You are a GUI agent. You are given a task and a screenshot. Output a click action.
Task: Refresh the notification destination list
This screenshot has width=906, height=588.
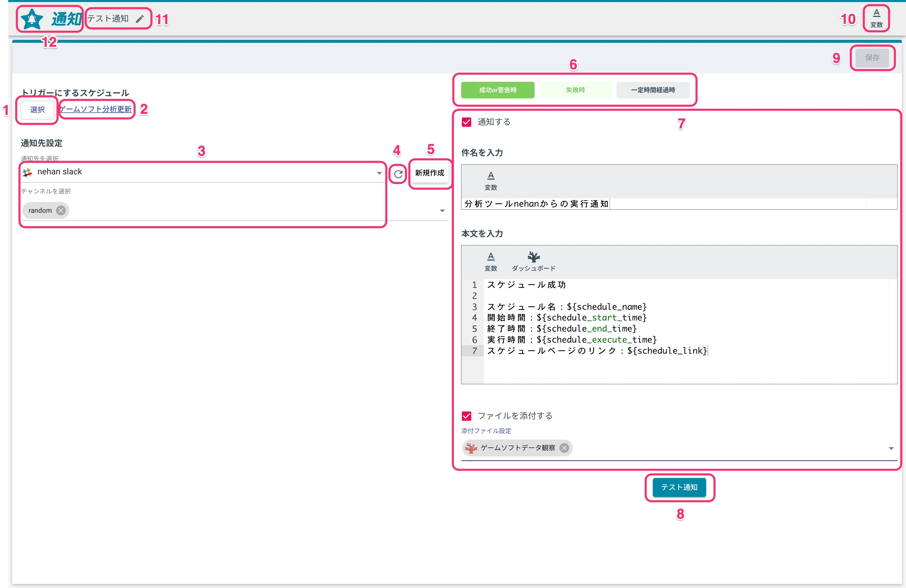coord(398,174)
